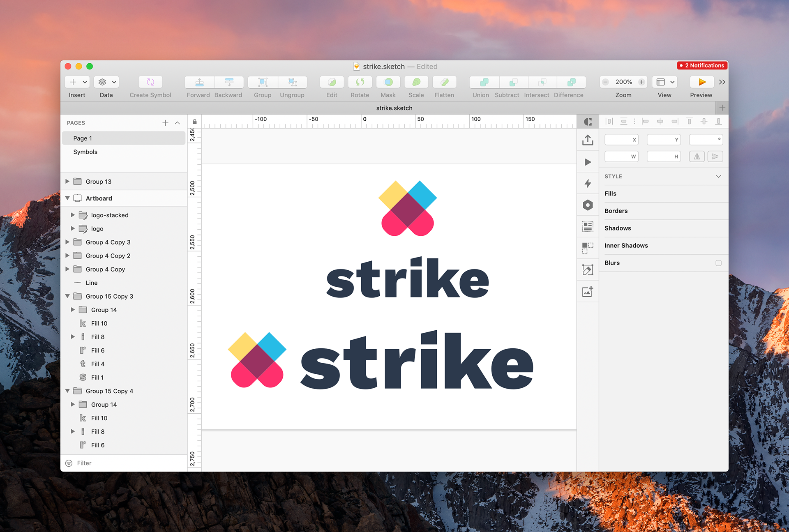Open the 2 Notifications badge

click(702, 65)
